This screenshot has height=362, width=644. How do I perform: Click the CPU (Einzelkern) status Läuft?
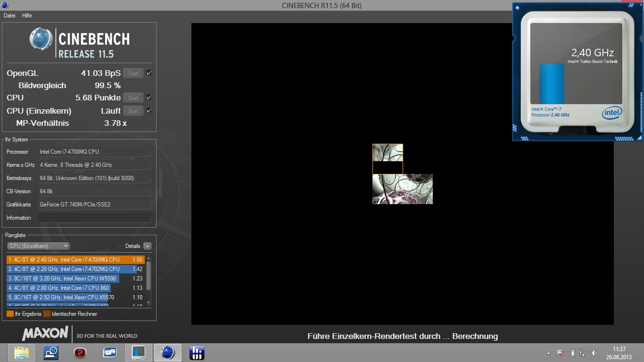coord(111,111)
